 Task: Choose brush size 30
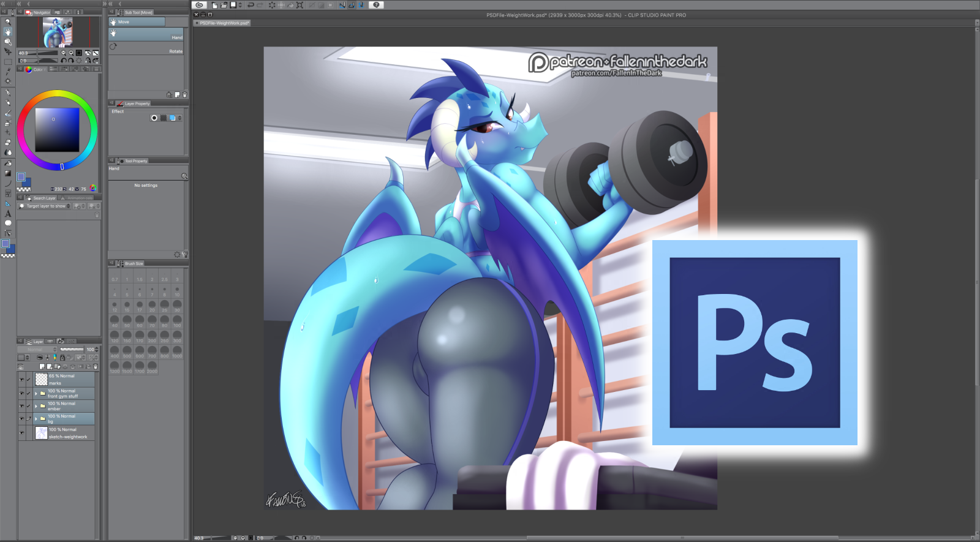click(x=177, y=305)
